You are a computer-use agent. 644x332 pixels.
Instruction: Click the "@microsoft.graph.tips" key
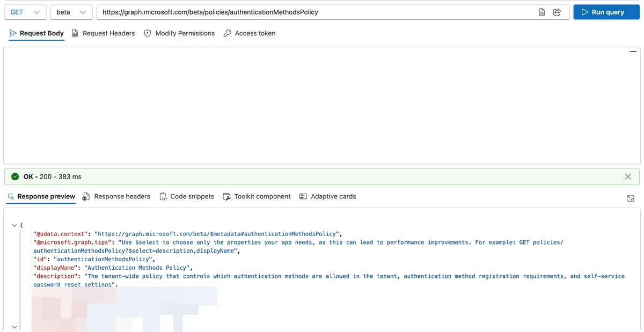[71, 242]
